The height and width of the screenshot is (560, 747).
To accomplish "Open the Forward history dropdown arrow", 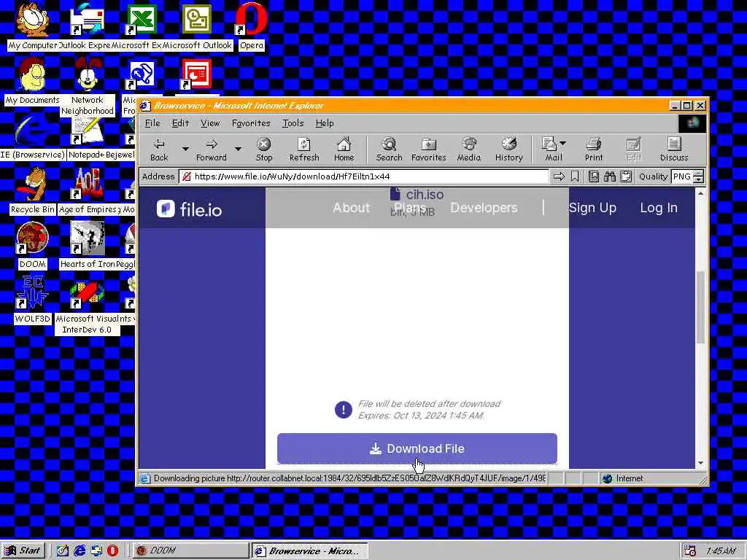I will point(238,149).
